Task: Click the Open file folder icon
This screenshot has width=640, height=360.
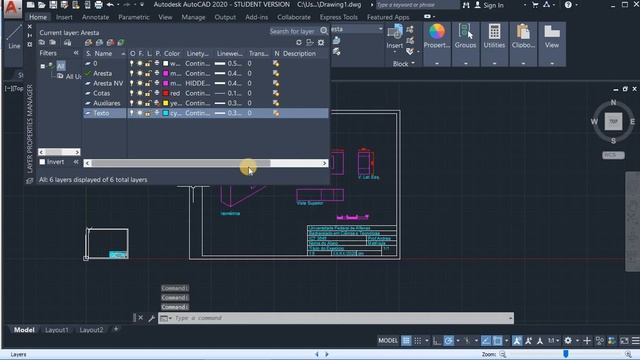Action: tap(42, 5)
